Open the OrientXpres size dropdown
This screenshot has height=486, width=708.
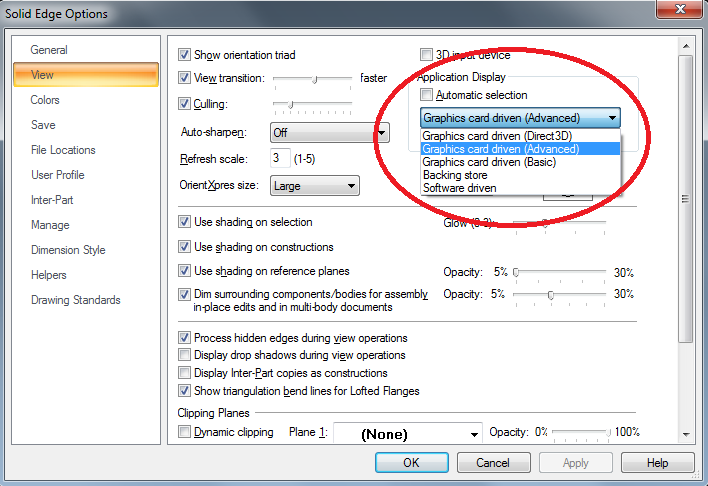point(315,186)
